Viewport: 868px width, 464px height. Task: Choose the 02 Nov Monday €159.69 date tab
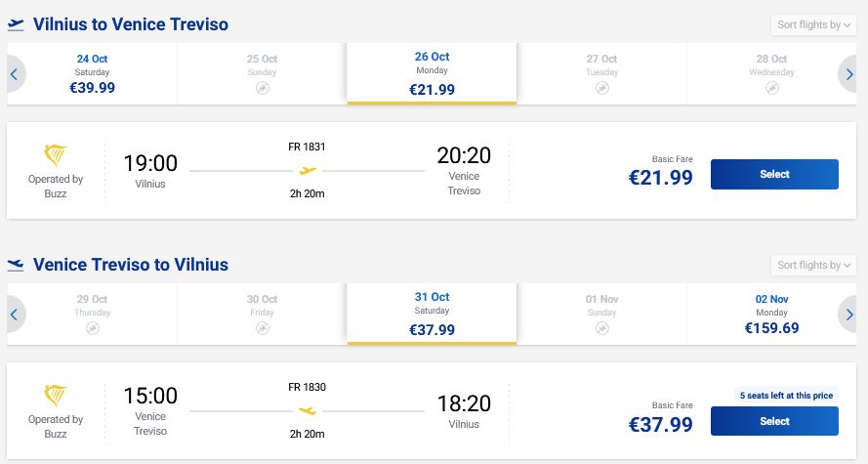[771, 314]
